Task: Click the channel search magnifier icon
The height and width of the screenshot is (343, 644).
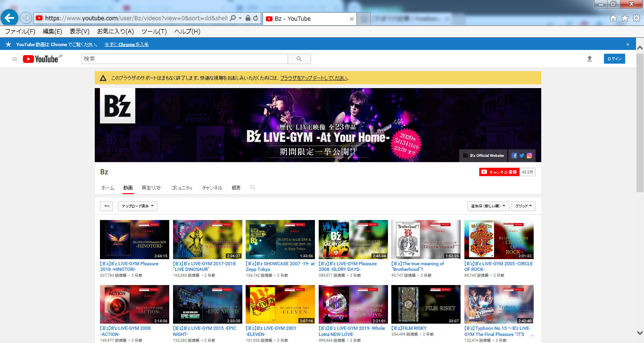Action: [x=253, y=188]
